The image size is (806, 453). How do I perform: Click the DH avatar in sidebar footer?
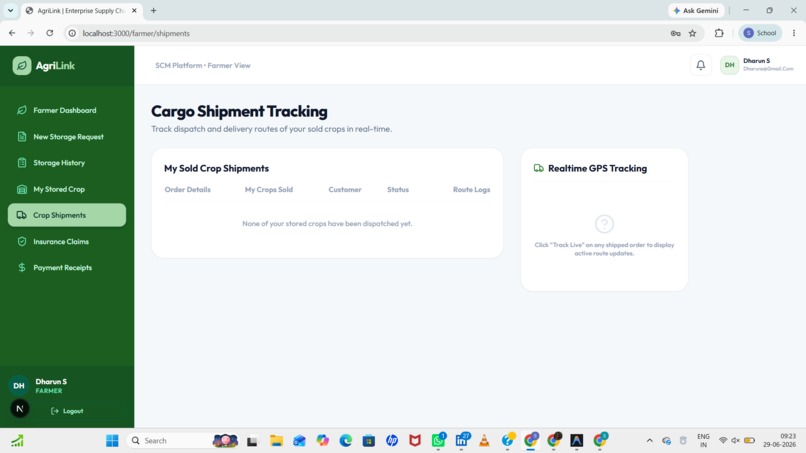19,386
